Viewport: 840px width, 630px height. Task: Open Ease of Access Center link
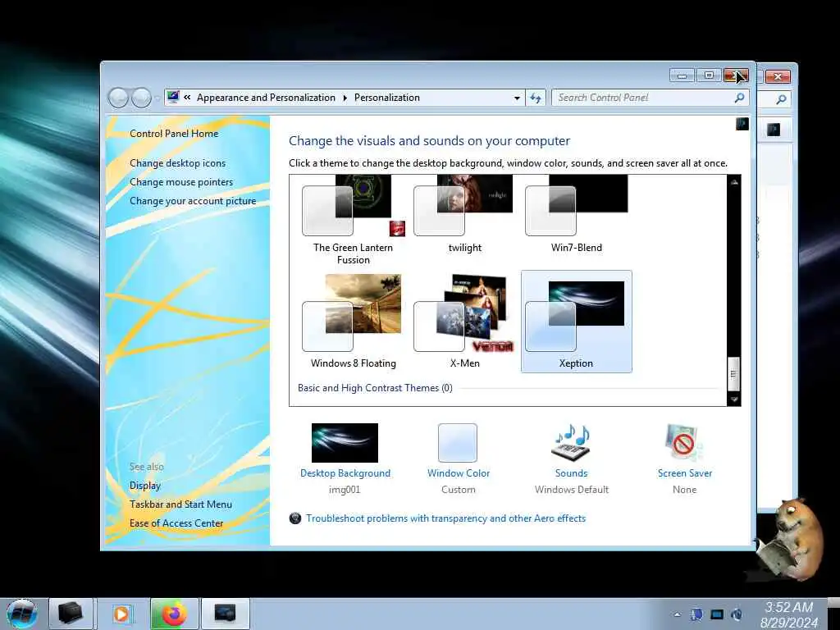coord(176,523)
